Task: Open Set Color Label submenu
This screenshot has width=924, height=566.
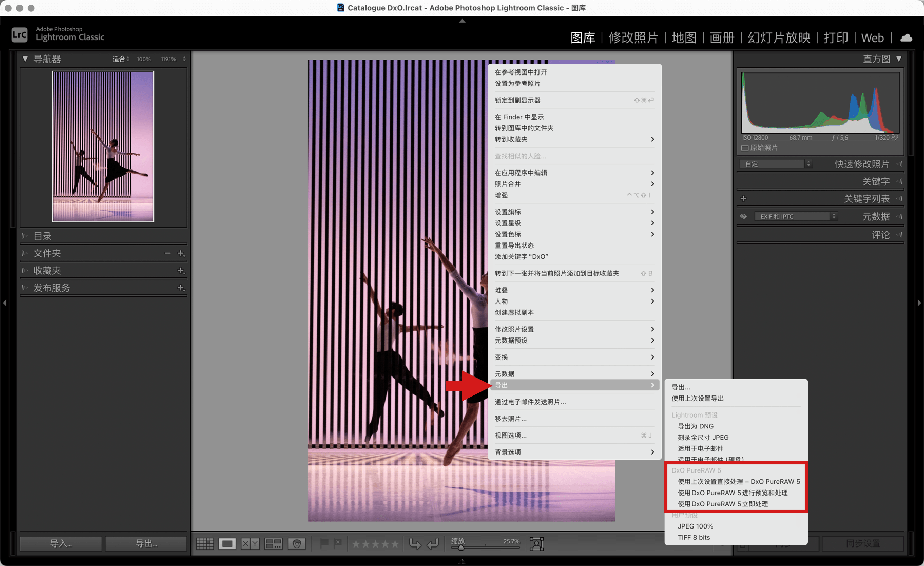Action: 574,234
